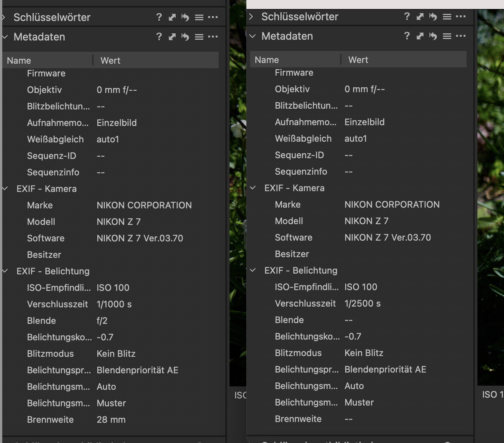Click reset arrow icon in right Schlüsselwörter header
The height and width of the screenshot is (443, 504).
coord(433,16)
